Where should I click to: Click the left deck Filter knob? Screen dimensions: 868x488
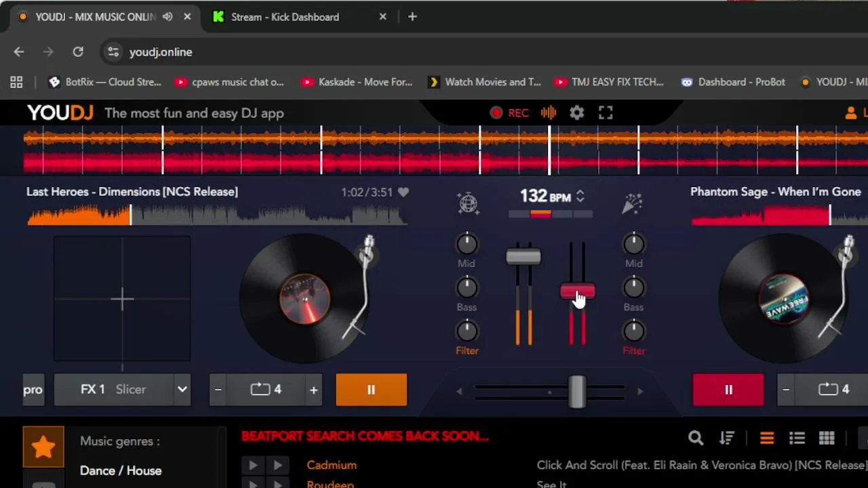click(467, 331)
